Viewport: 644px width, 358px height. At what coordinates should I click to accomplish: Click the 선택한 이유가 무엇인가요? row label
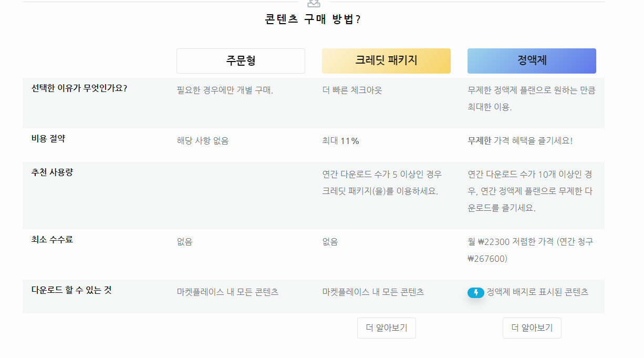(79, 88)
